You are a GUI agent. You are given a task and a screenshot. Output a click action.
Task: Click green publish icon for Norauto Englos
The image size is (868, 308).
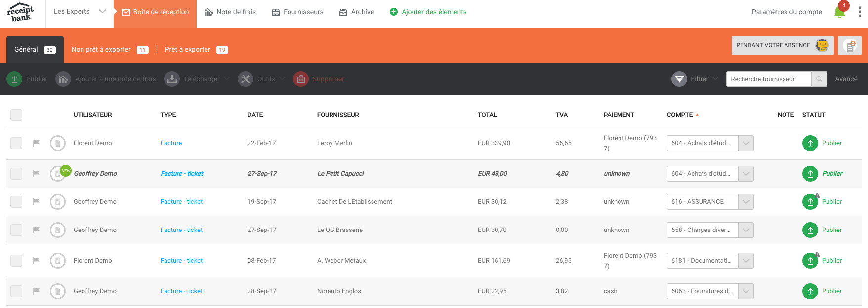coord(810,291)
